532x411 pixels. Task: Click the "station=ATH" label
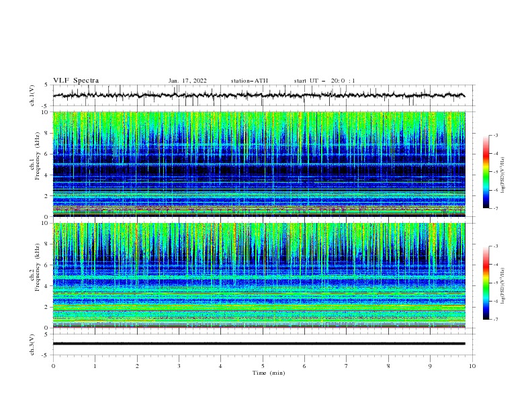(x=249, y=81)
